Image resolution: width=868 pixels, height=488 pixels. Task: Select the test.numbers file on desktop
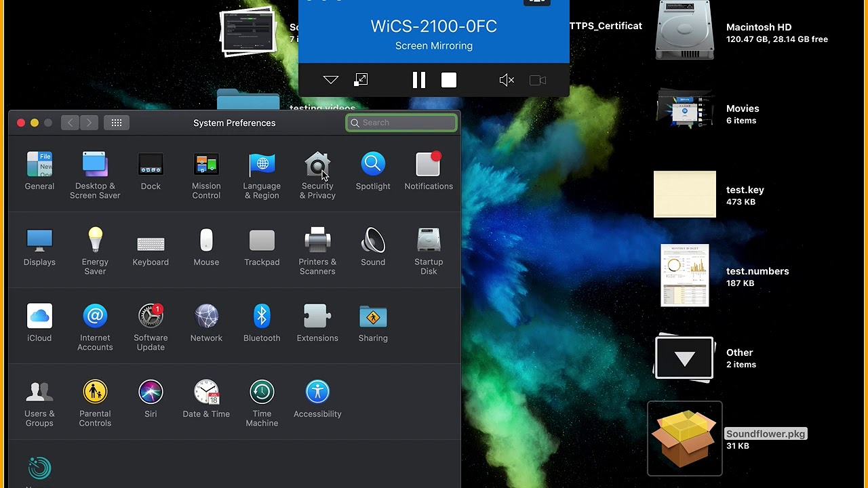pos(685,275)
